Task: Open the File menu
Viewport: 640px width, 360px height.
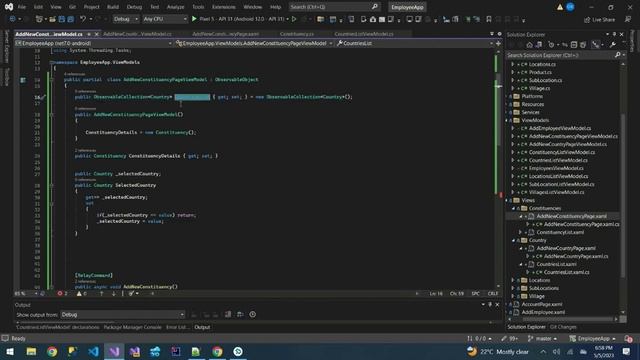Action: point(22,7)
